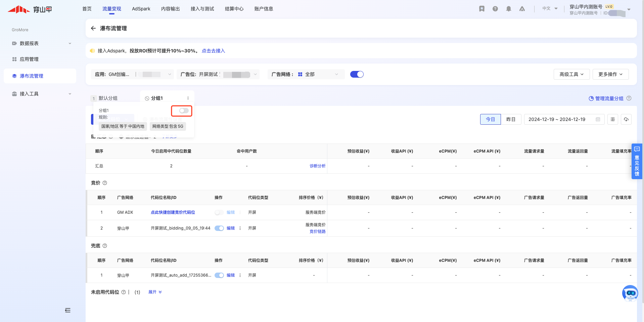
Task: Toggle the GM ADX row switch
Action: [219, 212]
